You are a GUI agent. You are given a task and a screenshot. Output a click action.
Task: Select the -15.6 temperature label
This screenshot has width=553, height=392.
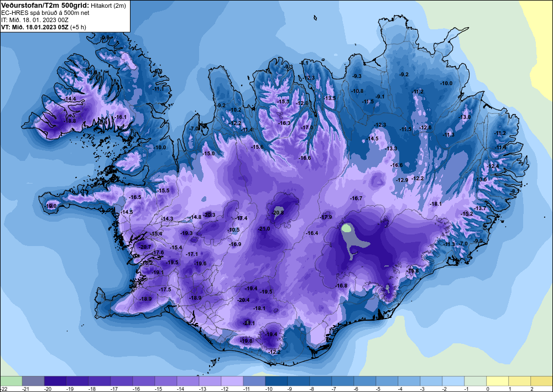point(257,147)
